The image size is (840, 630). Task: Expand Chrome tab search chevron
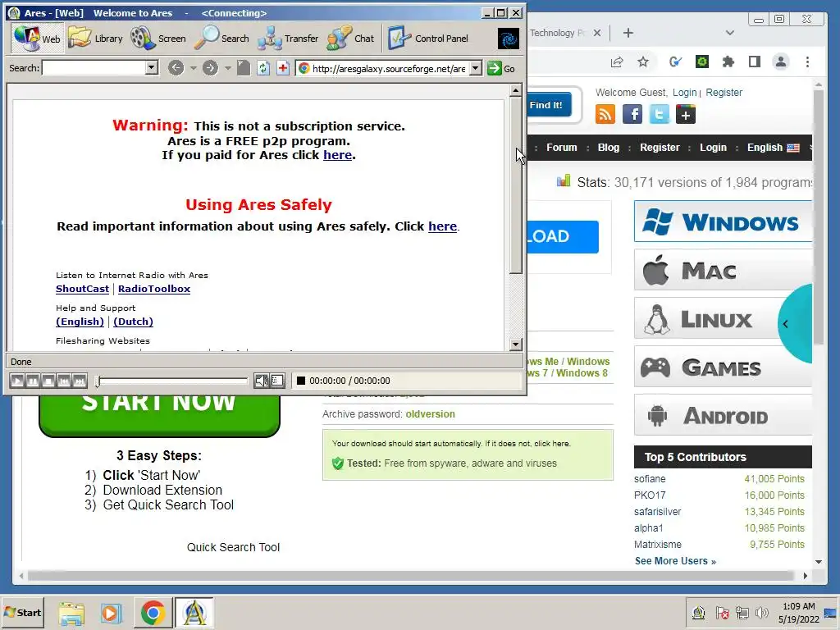pos(729,33)
